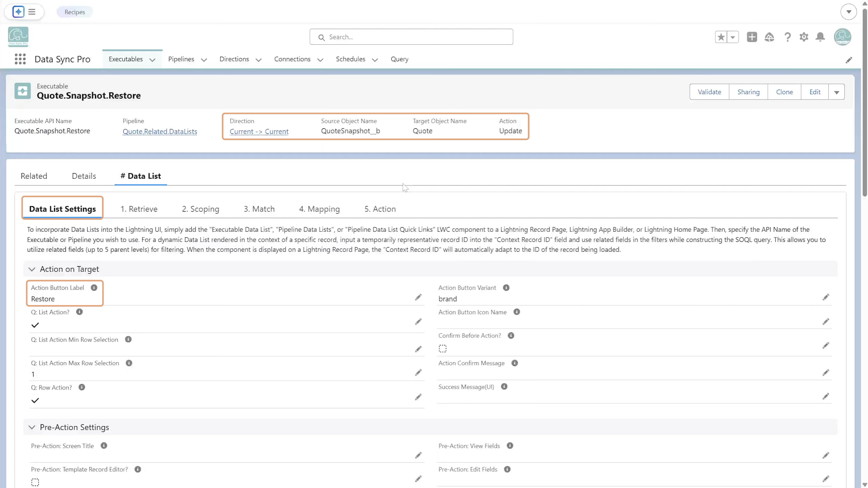Edit Success Message(UI) pencil

coord(825,396)
